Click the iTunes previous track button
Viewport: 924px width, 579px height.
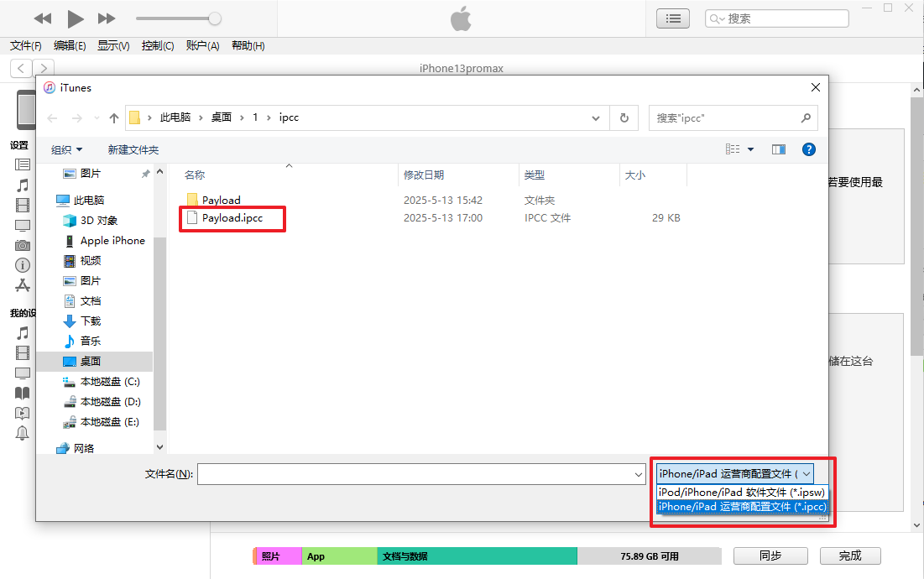click(x=43, y=18)
